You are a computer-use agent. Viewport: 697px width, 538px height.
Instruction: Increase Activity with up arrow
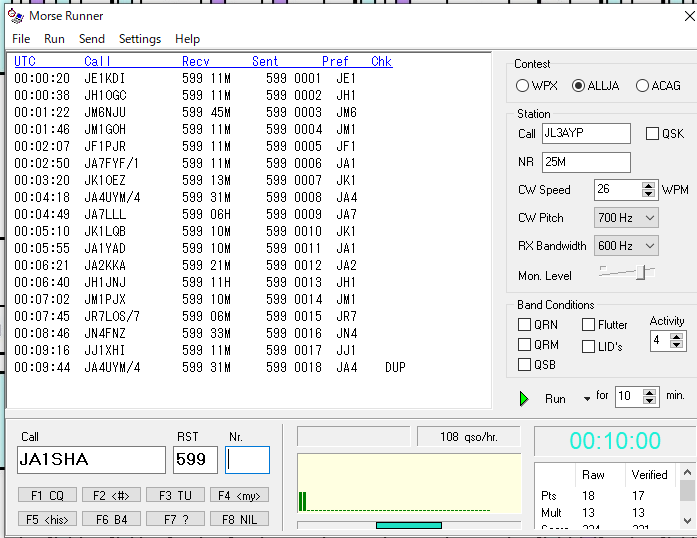tap(677, 337)
